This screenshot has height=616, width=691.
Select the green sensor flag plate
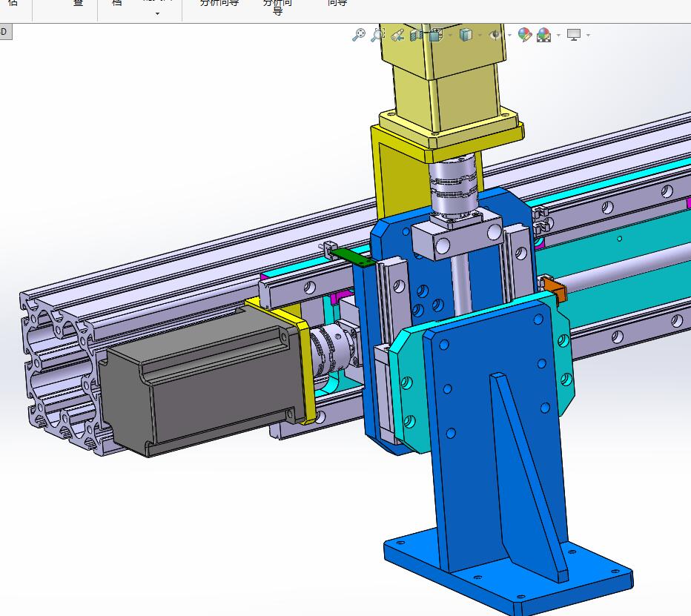353,257
